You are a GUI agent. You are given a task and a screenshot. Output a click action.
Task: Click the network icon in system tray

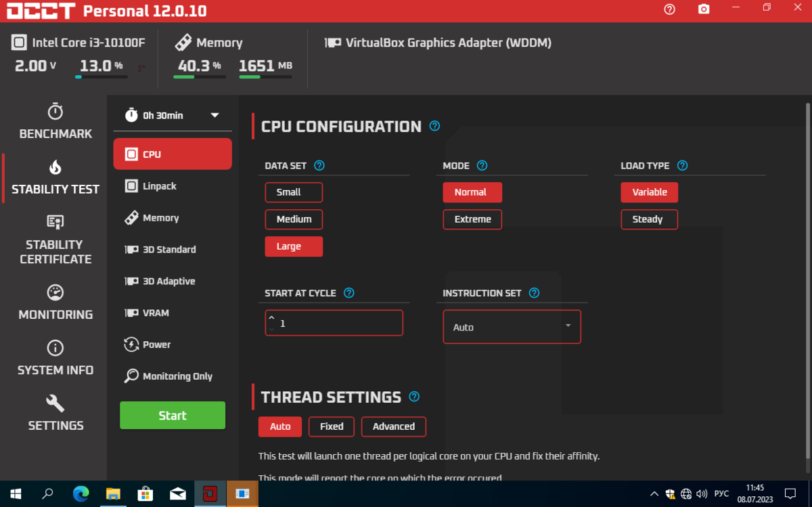click(686, 494)
